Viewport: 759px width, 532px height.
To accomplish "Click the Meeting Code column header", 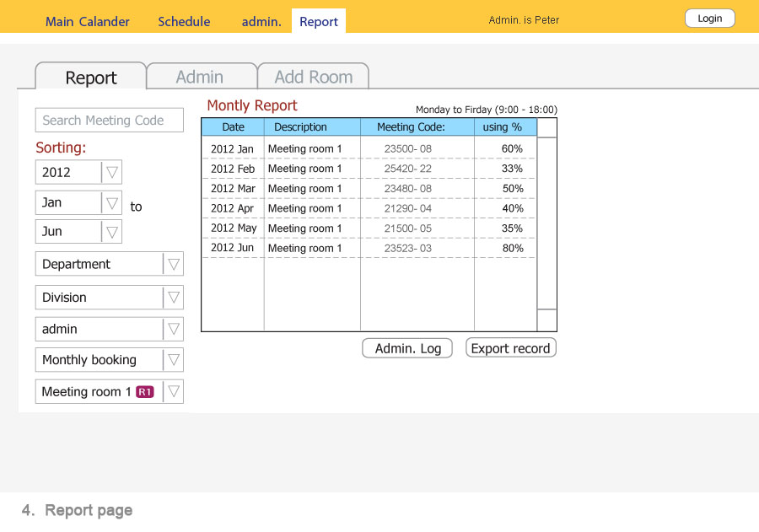I will point(417,126).
